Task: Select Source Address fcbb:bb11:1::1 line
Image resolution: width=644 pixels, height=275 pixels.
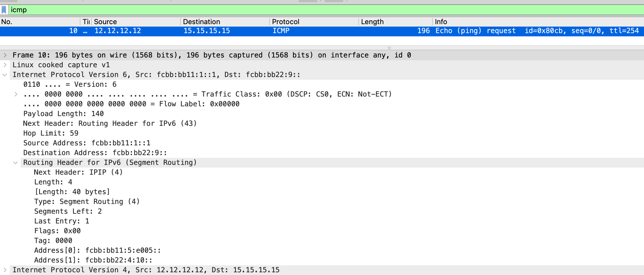Action: click(x=87, y=143)
